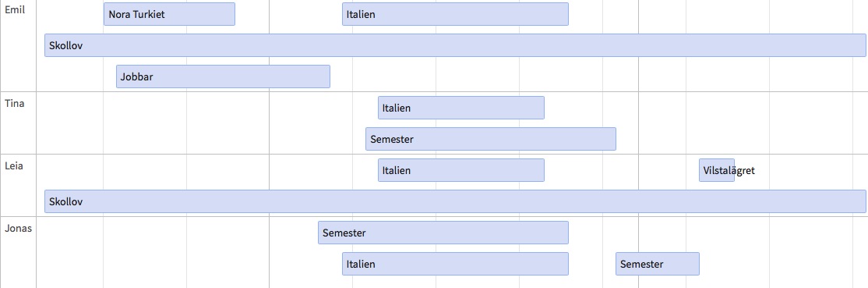Screen dimensions: 868x288
Task: Select Tina's Semester bar
Action: (491, 139)
